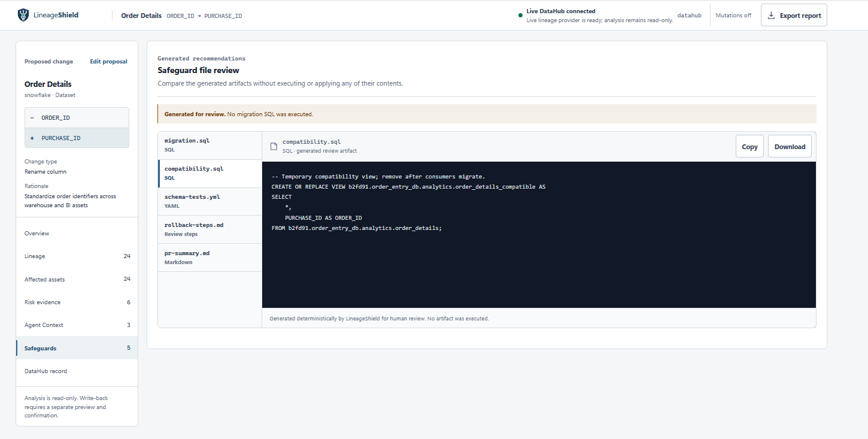This screenshot has height=439, width=868.
Task: Click the CREATE OR REPLACE VIEW code line
Action: tap(408, 187)
